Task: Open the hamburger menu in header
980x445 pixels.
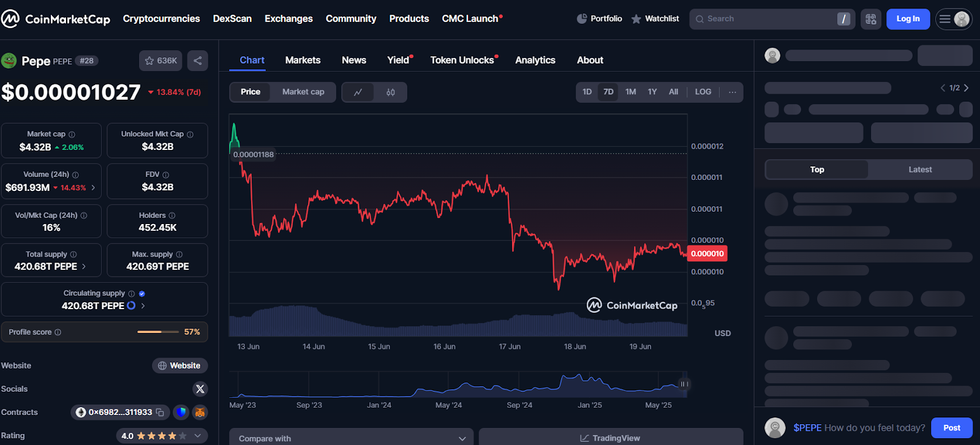Action: (945, 19)
